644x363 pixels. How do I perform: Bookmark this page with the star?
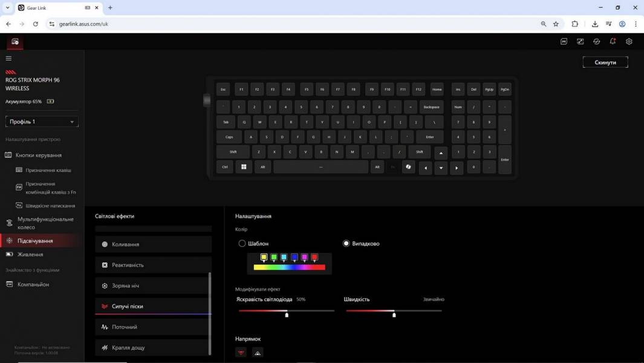coord(556,24)
